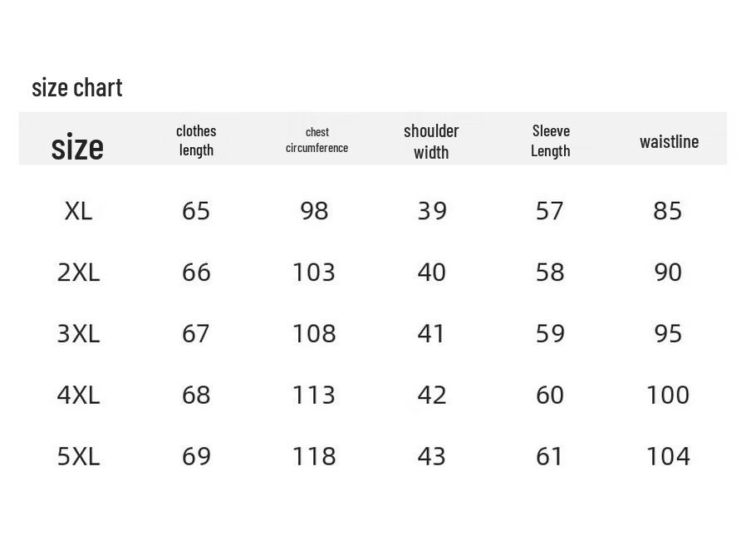Viewport: 746px width, 560px height.
Task: Select the XL size row label
Action: point(78,211)
